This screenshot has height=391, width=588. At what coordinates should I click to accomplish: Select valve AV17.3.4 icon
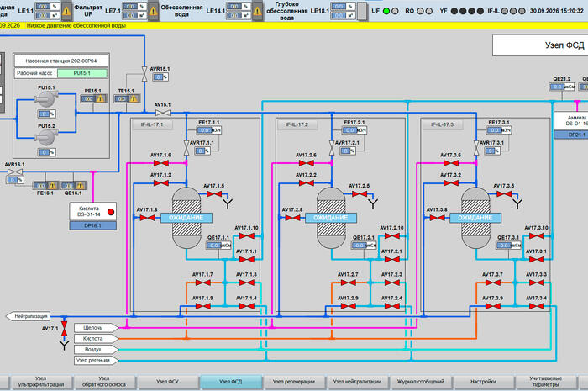pyautogui.click(x=537, y=306)
